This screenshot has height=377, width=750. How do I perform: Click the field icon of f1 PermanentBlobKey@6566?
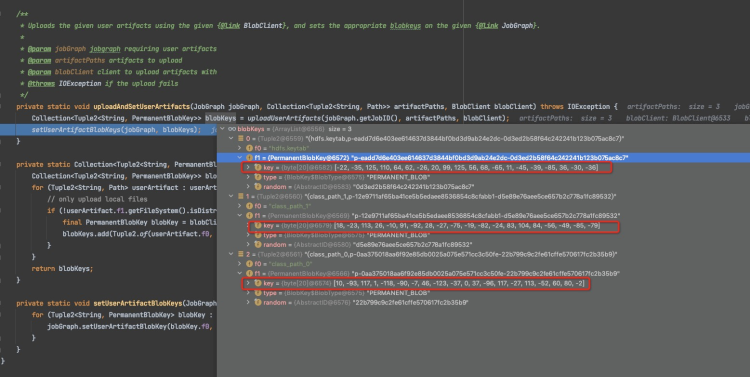pyautogui.click(x=249, y=274)
